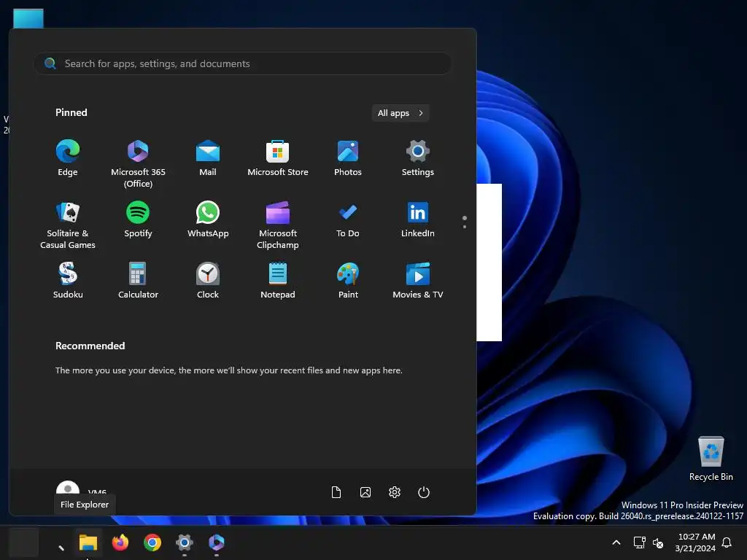
Task: Open Sudoku game
Action: [68, 281]
